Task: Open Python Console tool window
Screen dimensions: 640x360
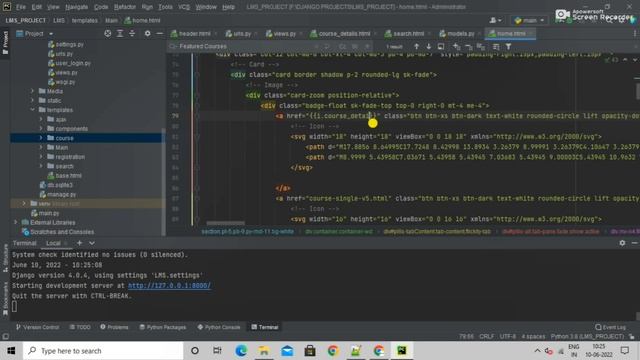Action: coord(219,327)
